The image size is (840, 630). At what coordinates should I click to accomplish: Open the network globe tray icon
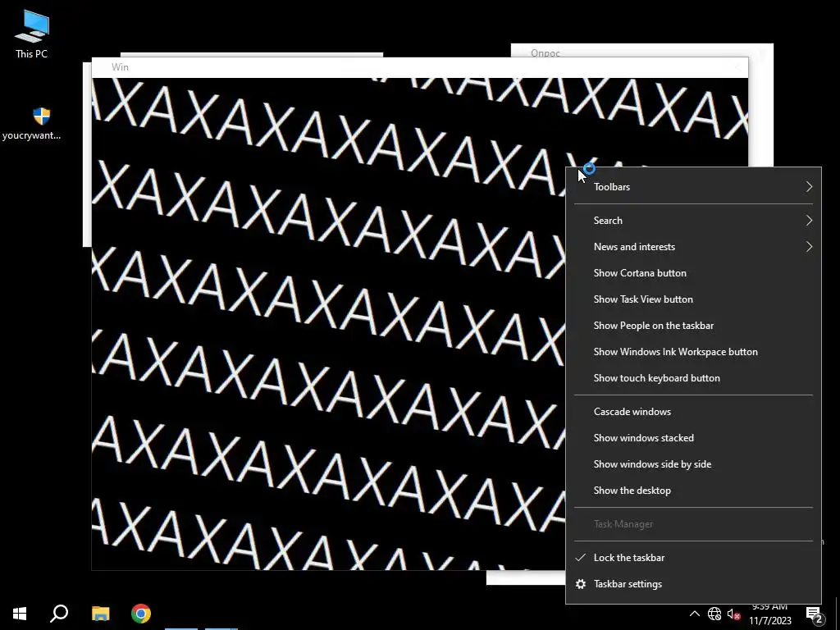coord(714,614)
